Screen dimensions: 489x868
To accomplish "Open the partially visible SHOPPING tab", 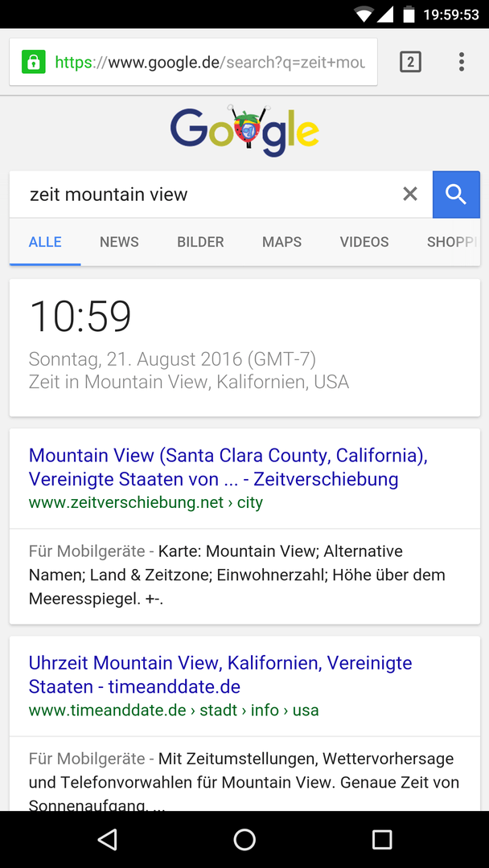I will 451,242.
